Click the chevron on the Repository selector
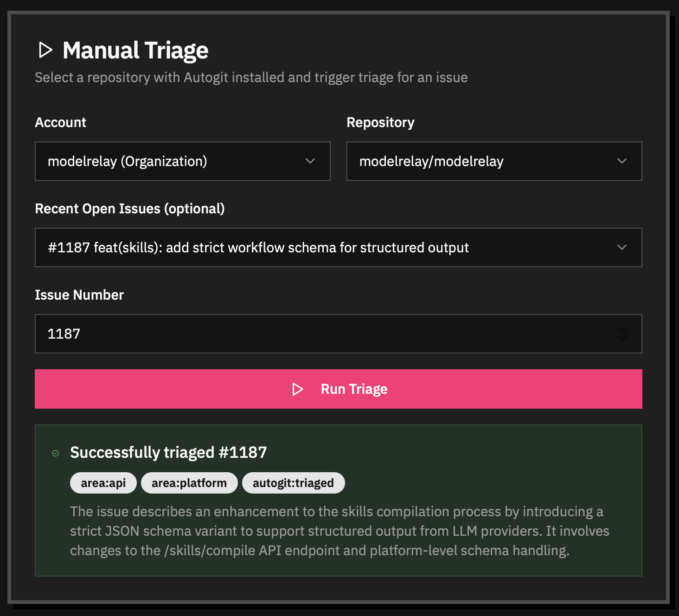Image resolution: width=679 pixels, height=616 pixels. tap(622, 161)
